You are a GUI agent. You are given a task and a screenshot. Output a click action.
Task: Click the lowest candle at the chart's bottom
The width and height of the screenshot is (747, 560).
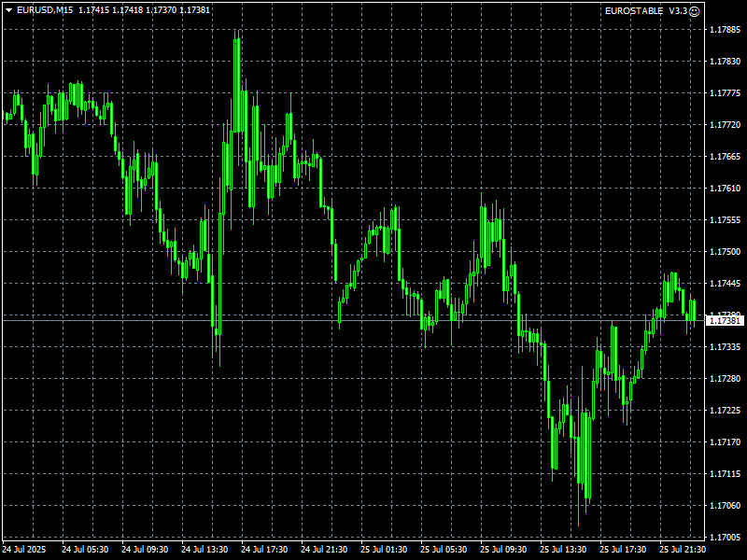point(587,457)
